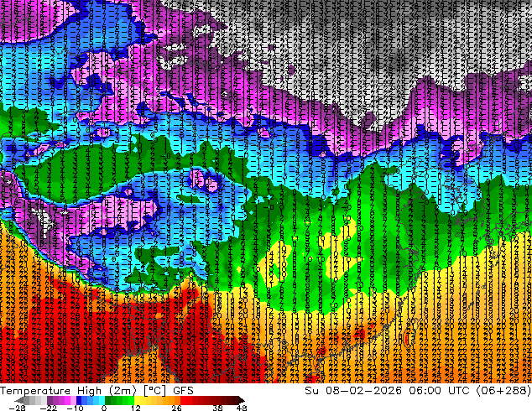
Task: Click the '48' legend value
Action: point(242,408)
